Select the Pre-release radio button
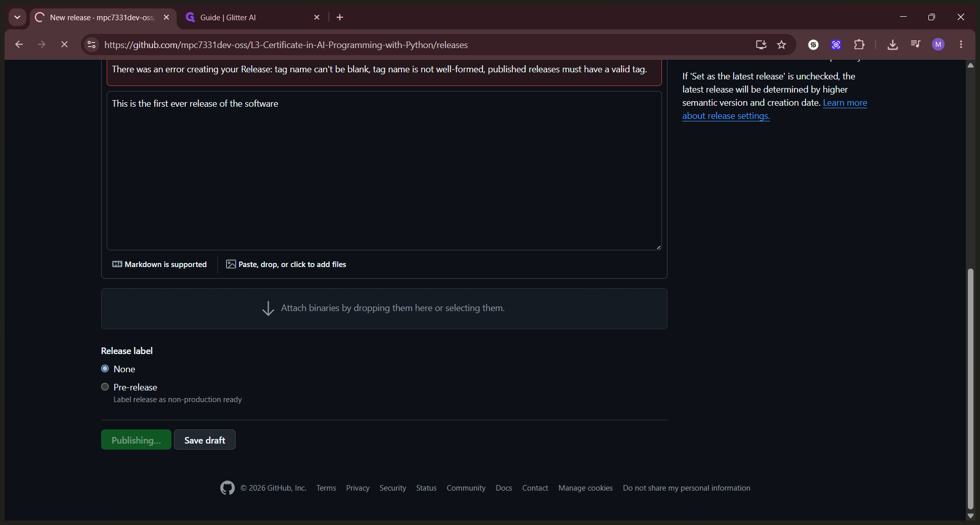 [x=105, y=387]
